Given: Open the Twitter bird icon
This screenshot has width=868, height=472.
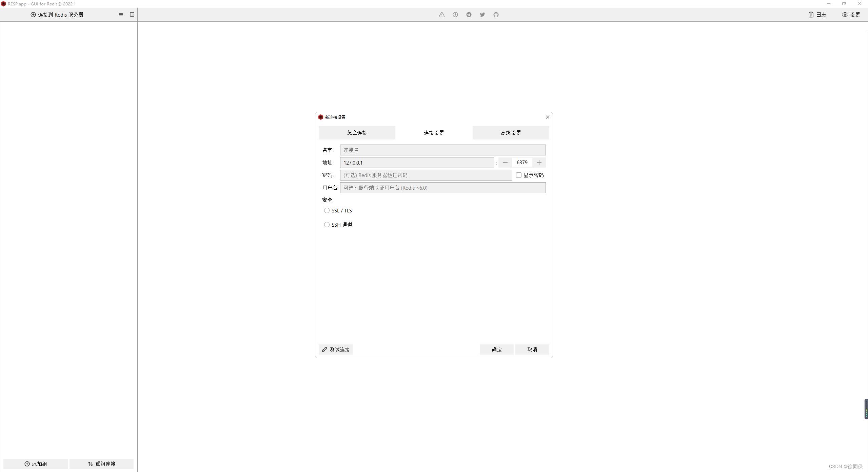Looking at the screenshot, I should [x=482, y=15].
